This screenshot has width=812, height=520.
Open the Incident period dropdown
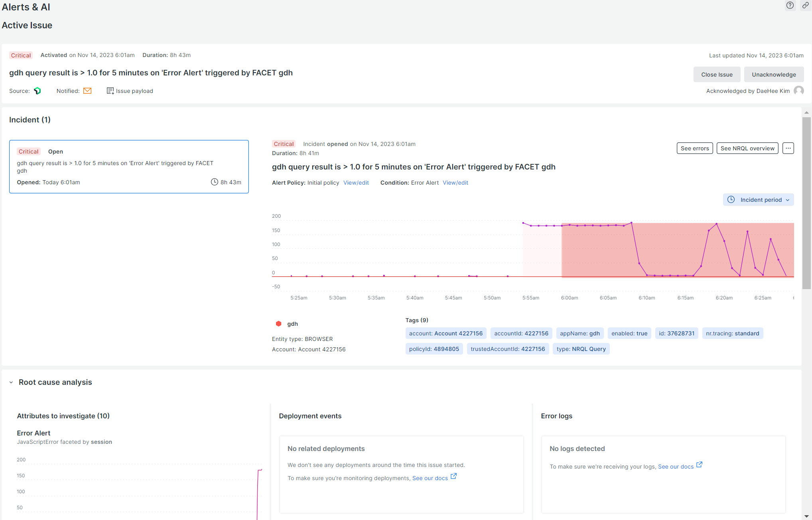click(x=758, y=200)
